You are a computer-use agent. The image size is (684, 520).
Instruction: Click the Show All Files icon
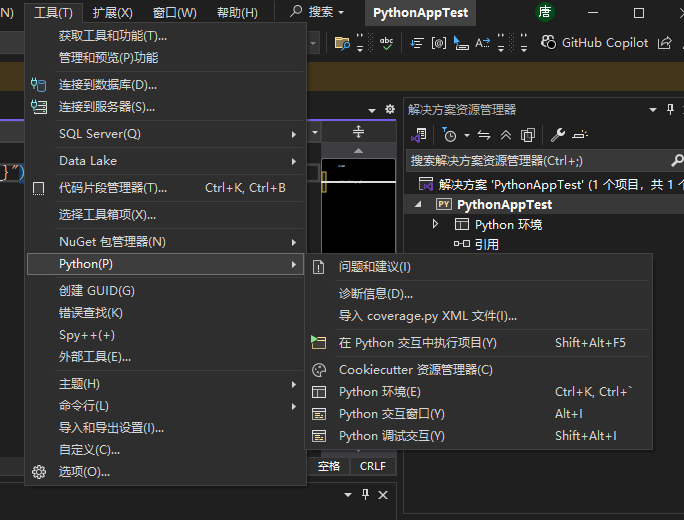coord(528,135)
